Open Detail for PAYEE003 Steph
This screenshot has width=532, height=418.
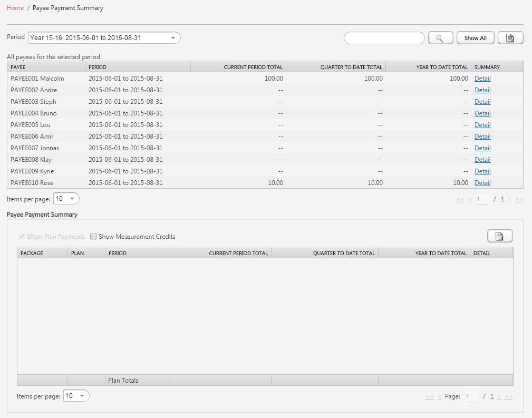tap(482, 101)
